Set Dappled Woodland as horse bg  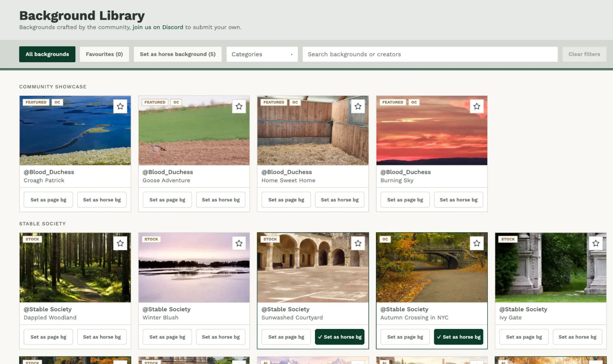102,337
